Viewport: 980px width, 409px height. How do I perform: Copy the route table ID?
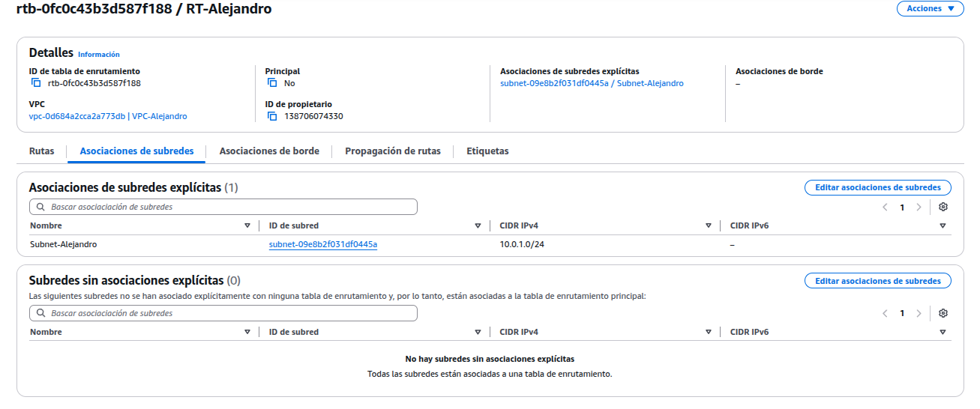(x=36, y=83)
